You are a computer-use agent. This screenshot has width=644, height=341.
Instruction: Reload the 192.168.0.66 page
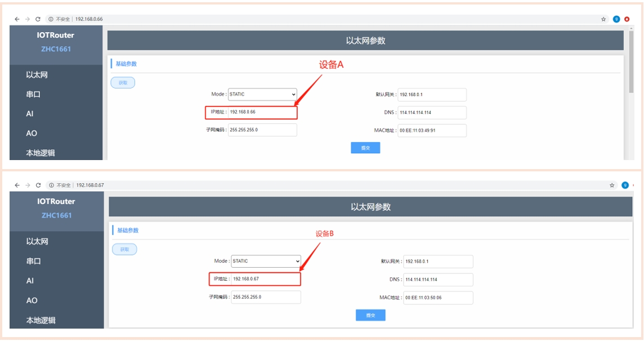tap(38, 19)
